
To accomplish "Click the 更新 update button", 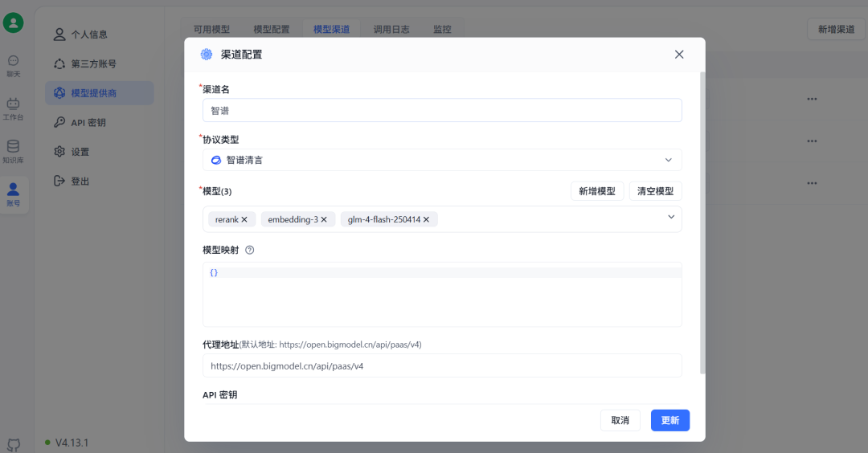I will coord(669,420).
